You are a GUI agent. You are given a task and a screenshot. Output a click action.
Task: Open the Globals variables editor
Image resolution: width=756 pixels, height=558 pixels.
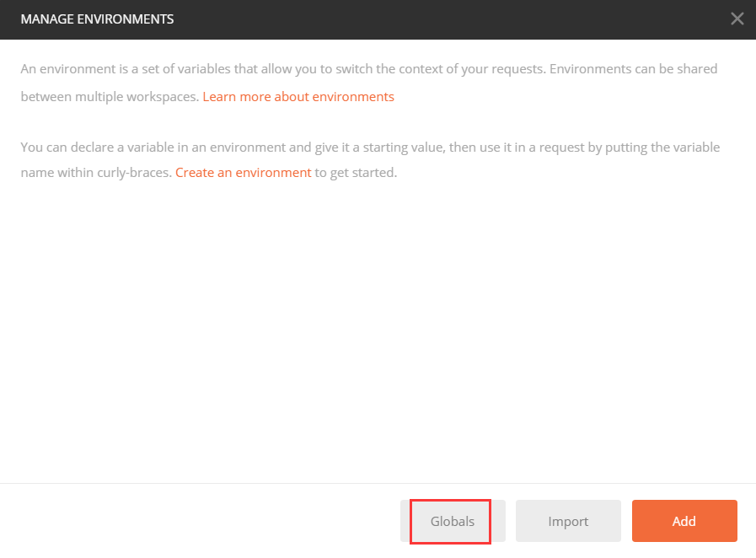[x=453, y=521]
